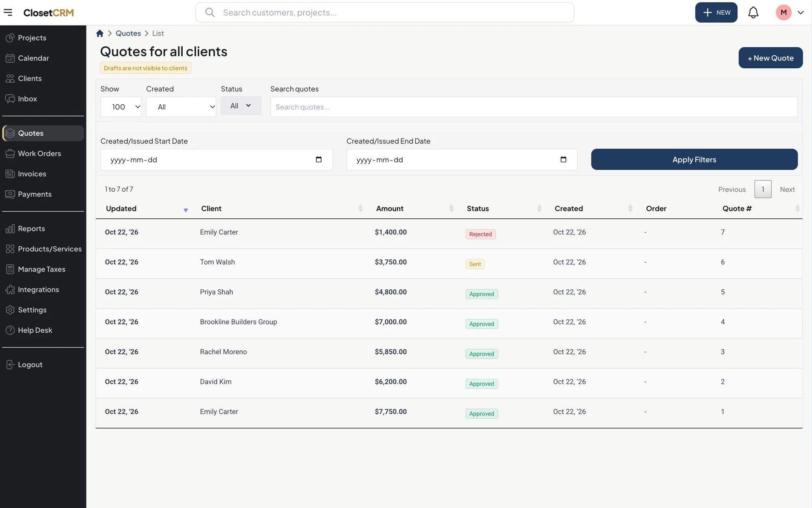Open the Status All dropdown
Screen dimensions: 812x508
tap(241, 106)
